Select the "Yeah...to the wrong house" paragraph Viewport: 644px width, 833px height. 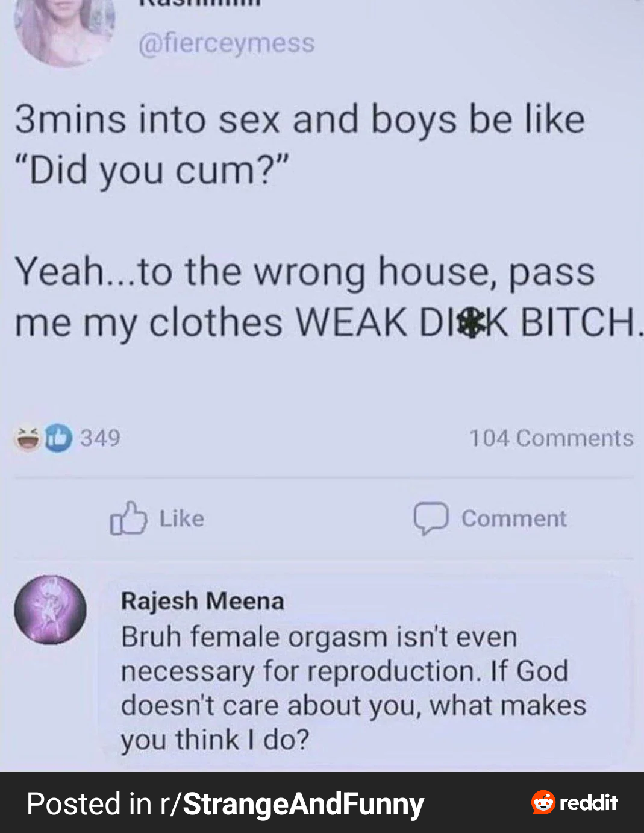[329, 297]
